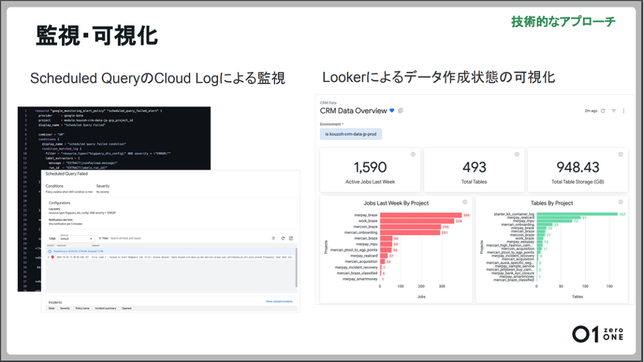Image resolution: width=644 pixels, height=362 pixels.
Task: Open the dashboard filters icon
Action: coord(613,111)
